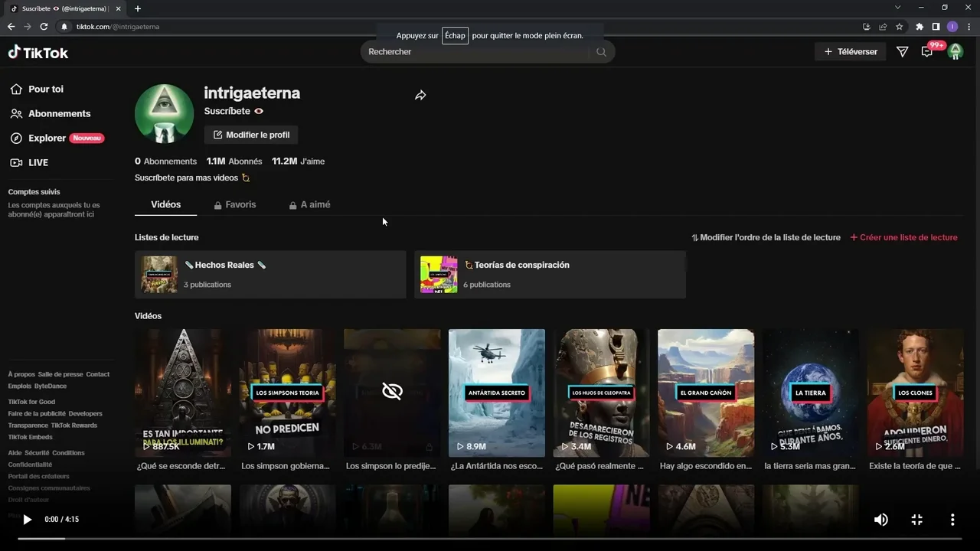Image resolution: width=980 pixels, height=551 pixels.
Task: Open the video player more options menu
Action: pos(952,520)
